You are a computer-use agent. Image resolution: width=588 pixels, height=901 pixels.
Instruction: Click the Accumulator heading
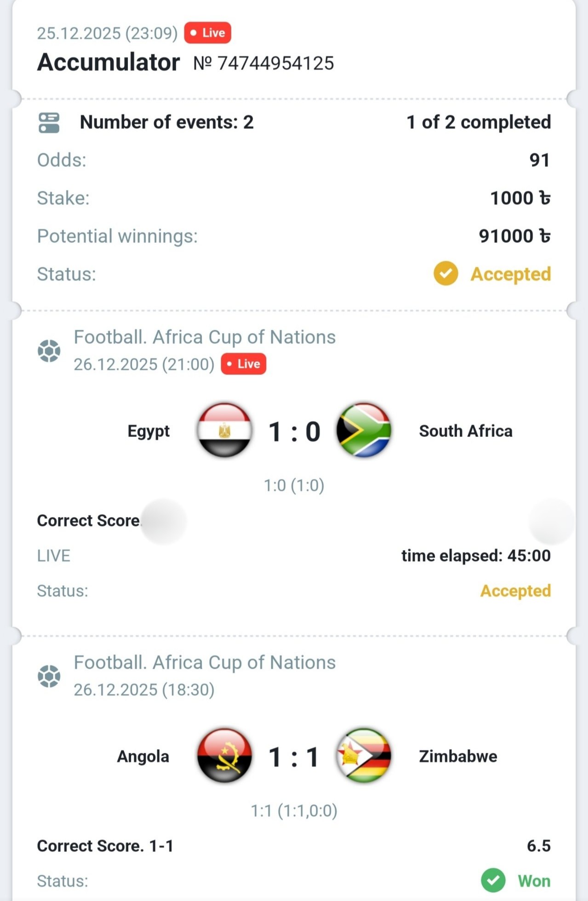108,62
